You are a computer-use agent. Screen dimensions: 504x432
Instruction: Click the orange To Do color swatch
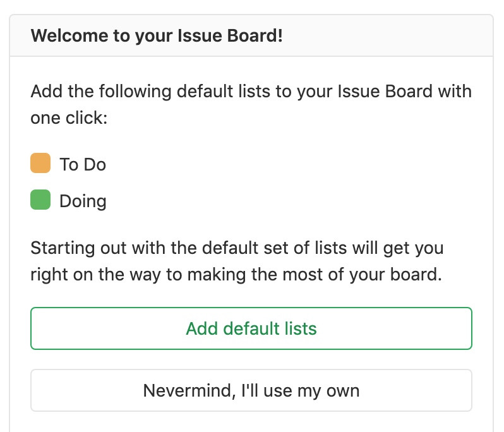click(40, 163)
